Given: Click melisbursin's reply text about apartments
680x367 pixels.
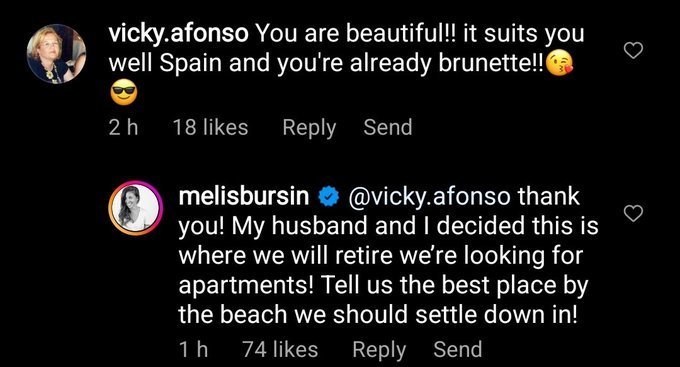Looking at the screenshot, I should point(388,256).
